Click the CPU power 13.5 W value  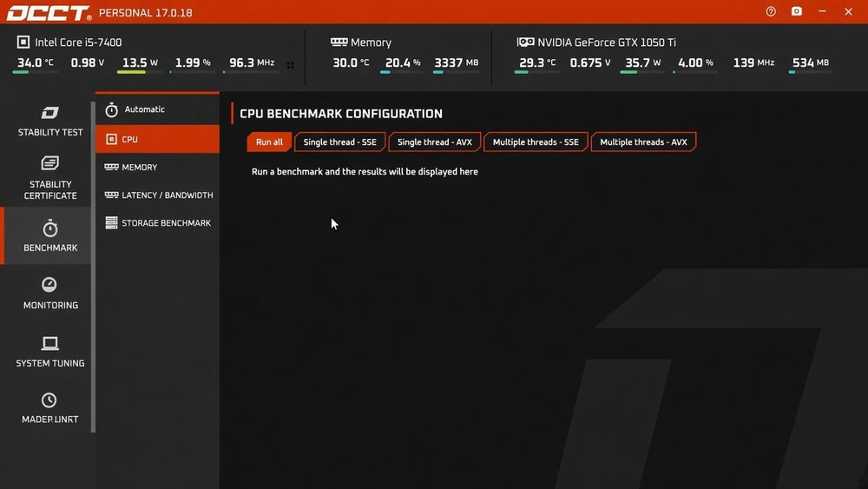[x=140, y=63]
